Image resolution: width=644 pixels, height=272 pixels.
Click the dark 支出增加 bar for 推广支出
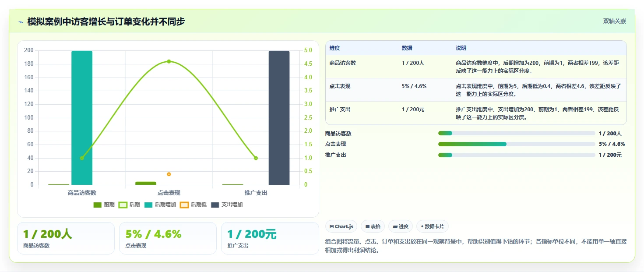click(279, 118)
